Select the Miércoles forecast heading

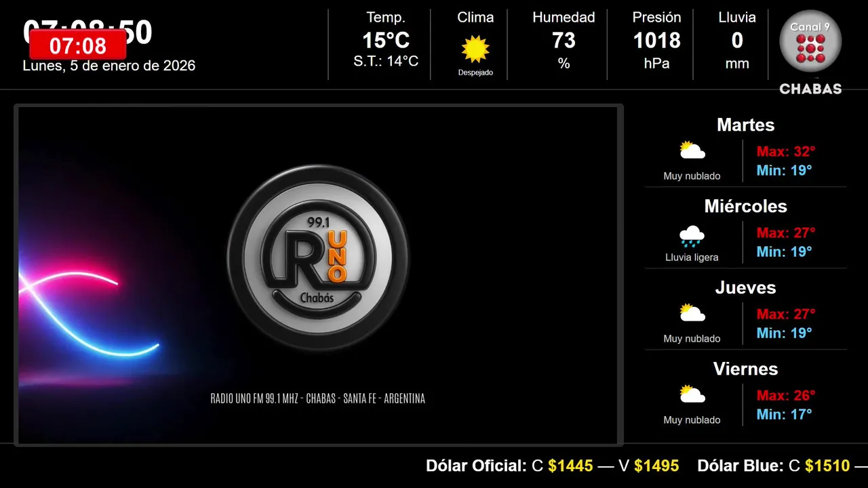pyautogui.click(x=745, y=206)
